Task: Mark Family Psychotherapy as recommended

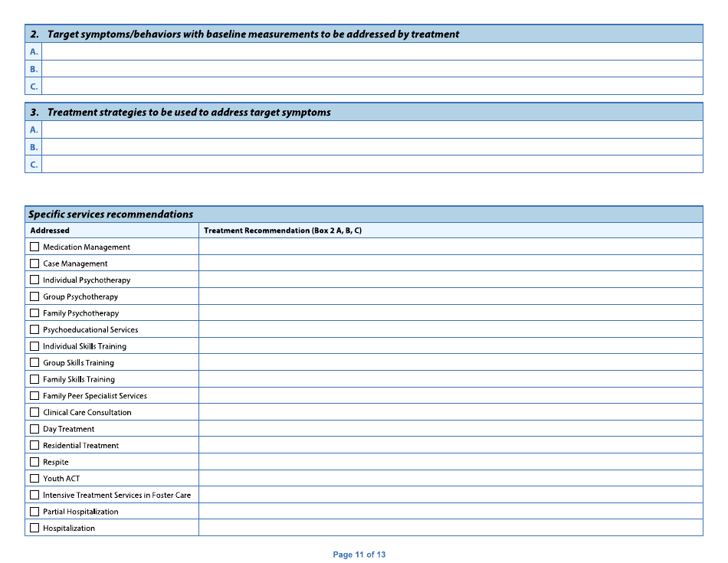Action: [34, 313]
